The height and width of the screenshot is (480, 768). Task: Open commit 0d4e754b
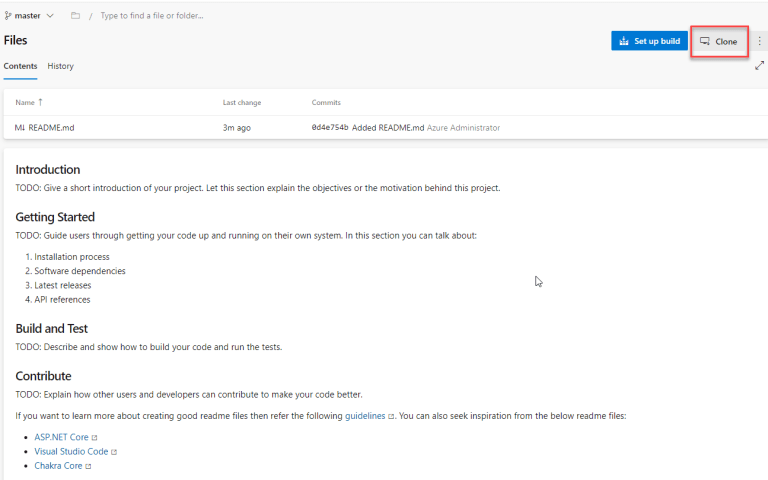coord(330,127)
